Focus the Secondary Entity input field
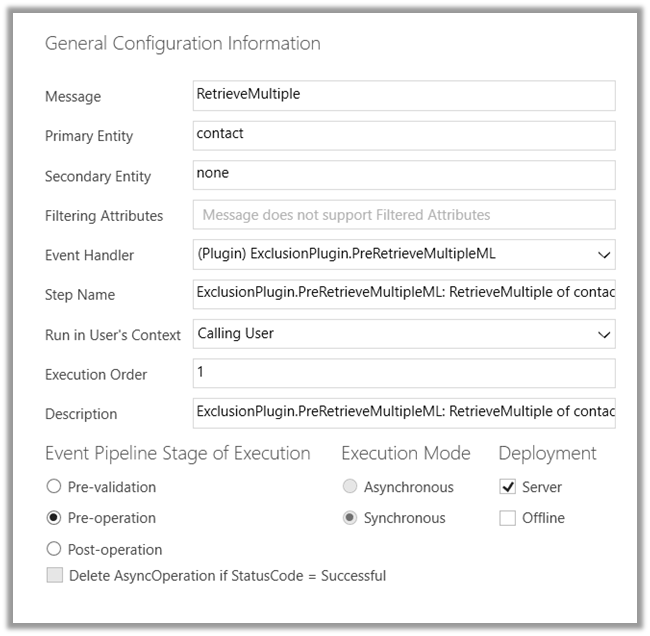The width and height of the screenshot is (650, 636). pos(404,175)
